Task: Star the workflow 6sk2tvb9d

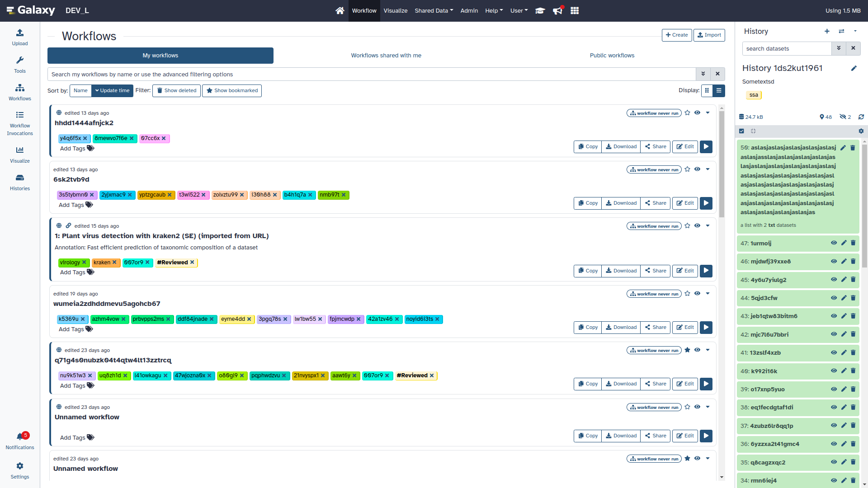Action: coord(687,169)
